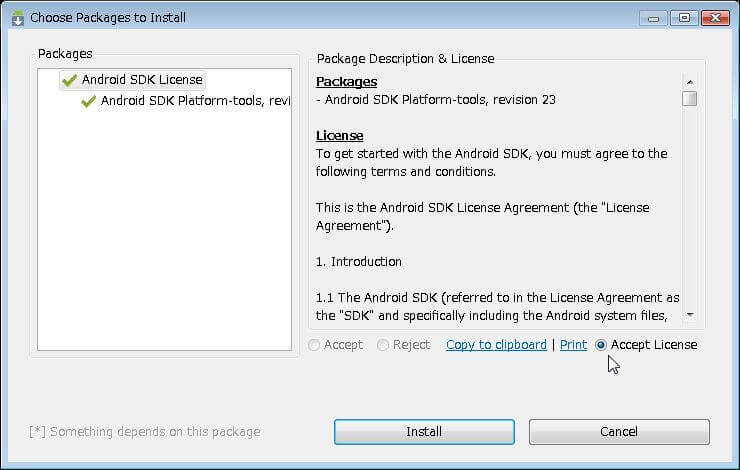Click the Android SDK Manager title bar icon
Screen dimensions: 740x470
pos(16,17)
